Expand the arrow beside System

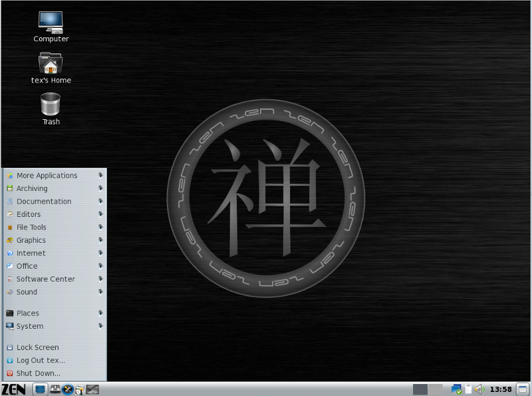pos(101,325)
